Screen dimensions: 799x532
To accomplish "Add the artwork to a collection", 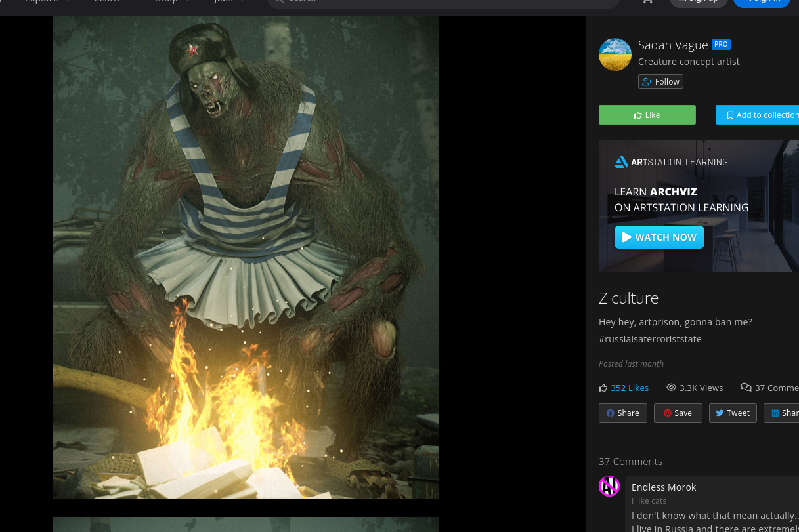I will (757, 115).
